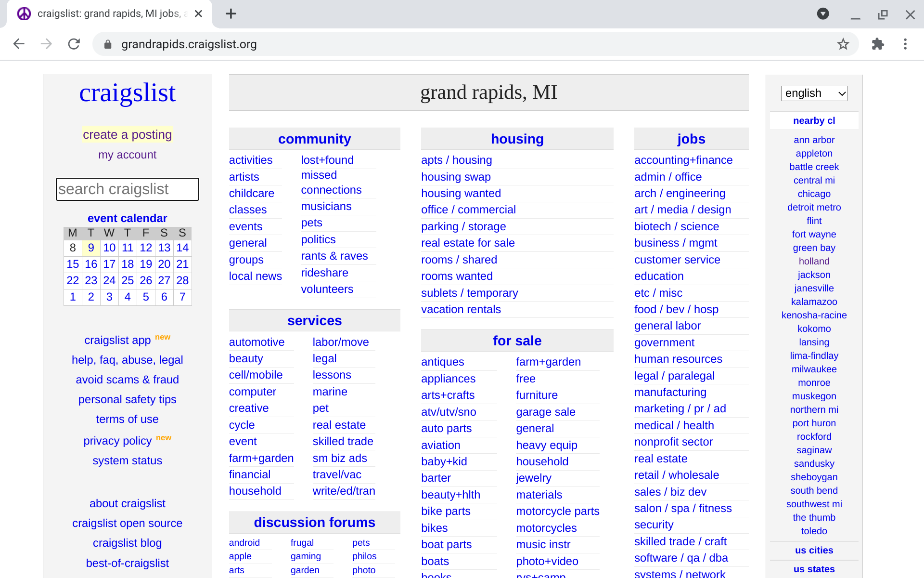Open help, faq, abuse, legal

point(127,360)
